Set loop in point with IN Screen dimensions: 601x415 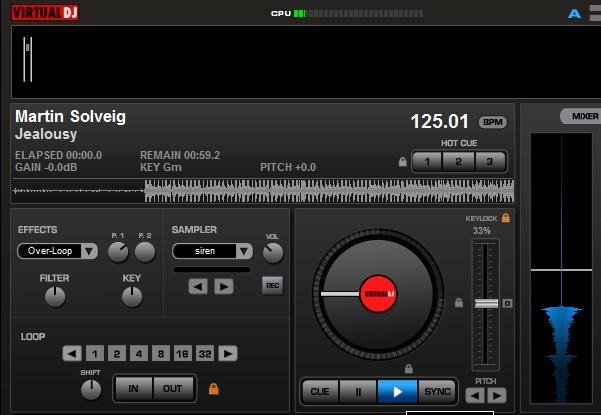[133, 388]
